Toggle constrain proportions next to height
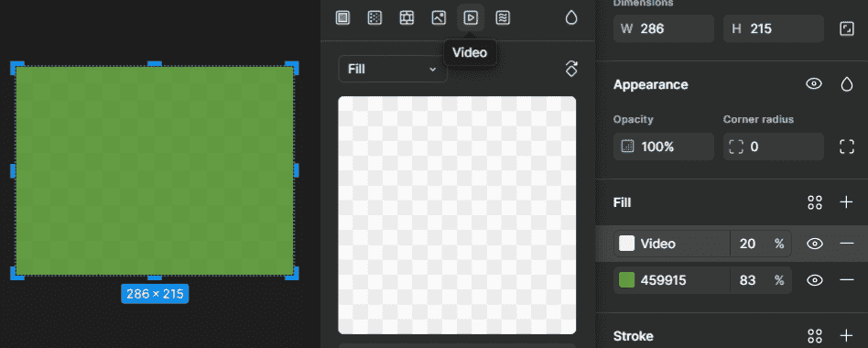 tap(846, 28)
